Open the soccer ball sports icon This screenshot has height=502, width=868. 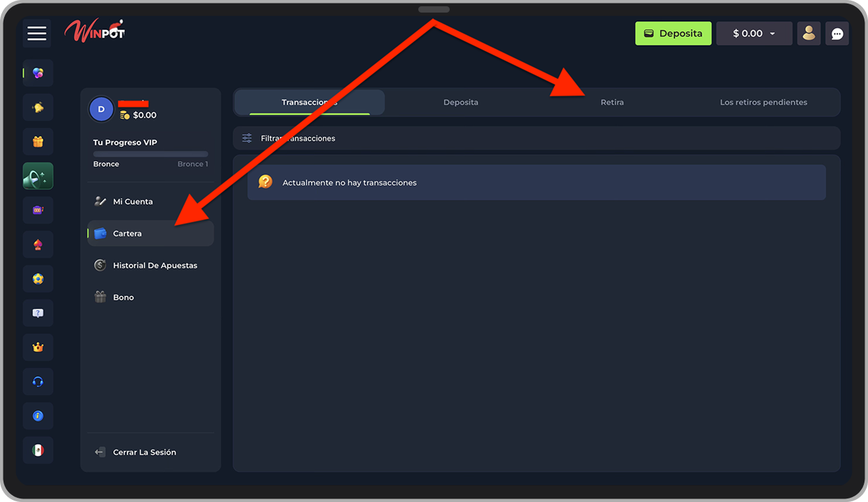38,279
